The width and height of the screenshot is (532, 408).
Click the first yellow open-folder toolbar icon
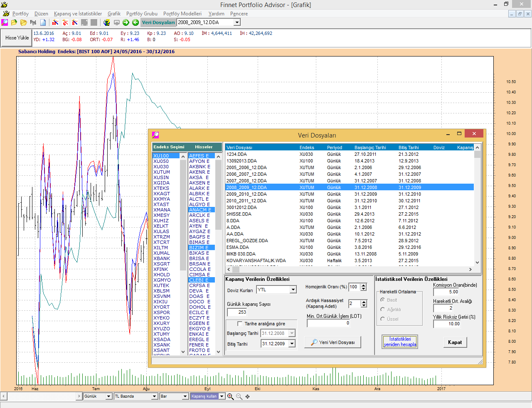[x=14, y=22]
